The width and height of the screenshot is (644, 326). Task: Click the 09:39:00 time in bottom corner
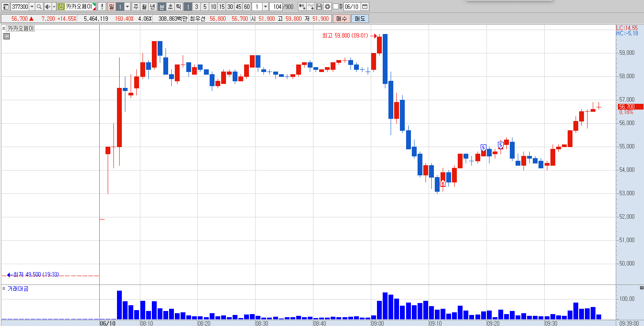629,323
